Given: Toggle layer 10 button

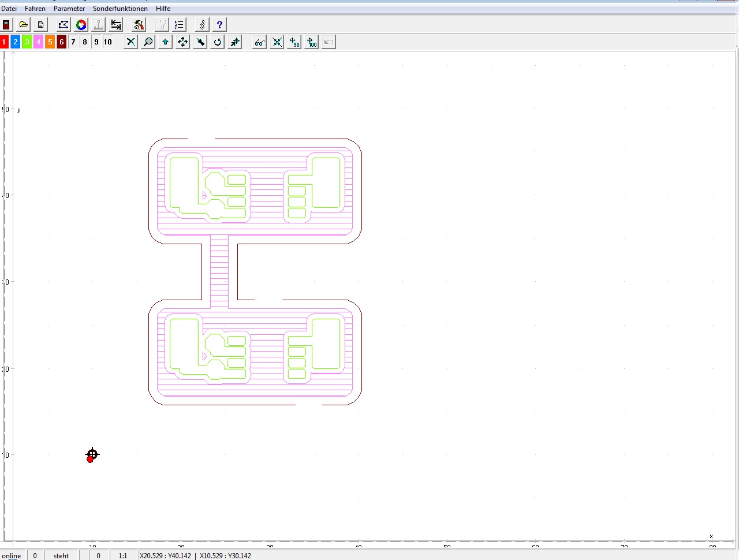Looking at the screenshot, I should [108, 42].
